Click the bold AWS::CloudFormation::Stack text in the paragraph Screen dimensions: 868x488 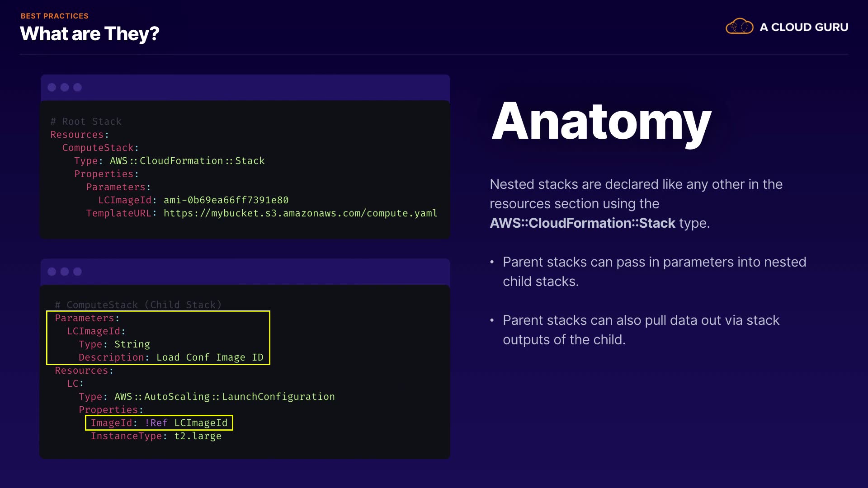click(x=582, y=223)
